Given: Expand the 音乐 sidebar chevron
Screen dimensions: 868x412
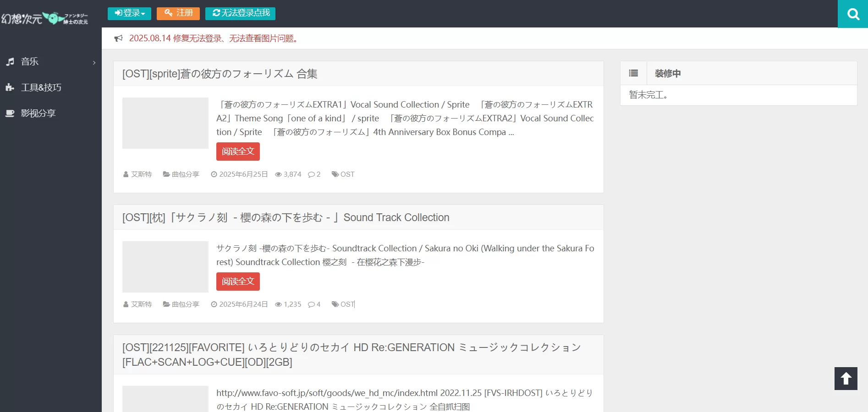Looking at the screenshot, I should point(94,62).
